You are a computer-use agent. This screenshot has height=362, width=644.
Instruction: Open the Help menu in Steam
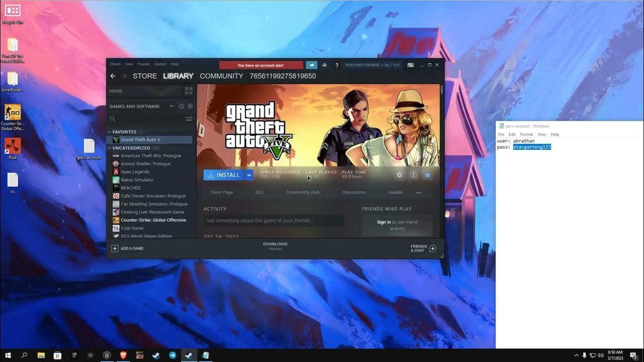pyautogui.click(x=175, y=64)
